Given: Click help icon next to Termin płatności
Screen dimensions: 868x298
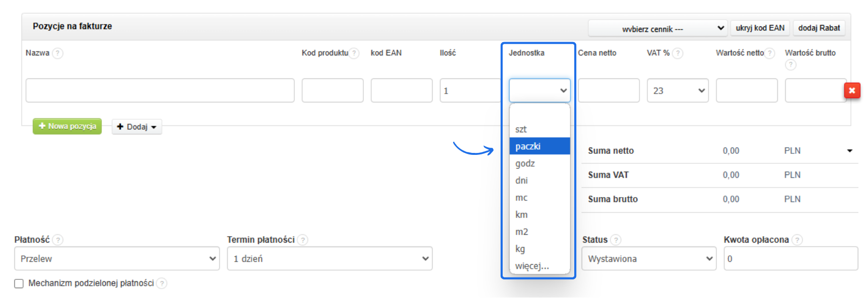Looking at the screenshot, I should tap(303, 240).
